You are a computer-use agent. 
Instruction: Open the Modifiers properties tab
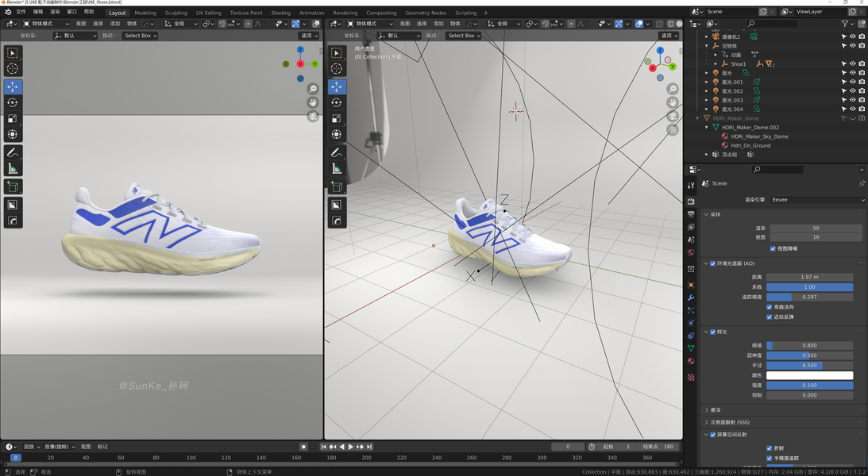[x=691, y=298]
